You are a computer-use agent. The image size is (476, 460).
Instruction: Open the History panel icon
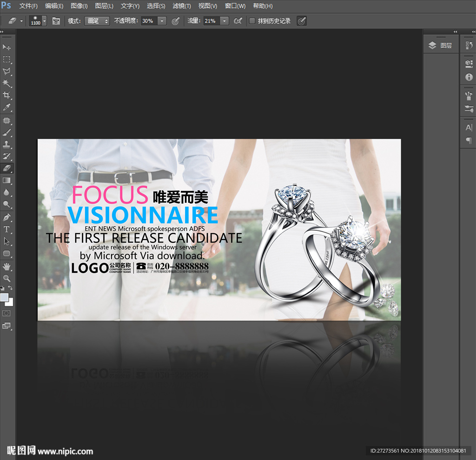tap(469, 45)
